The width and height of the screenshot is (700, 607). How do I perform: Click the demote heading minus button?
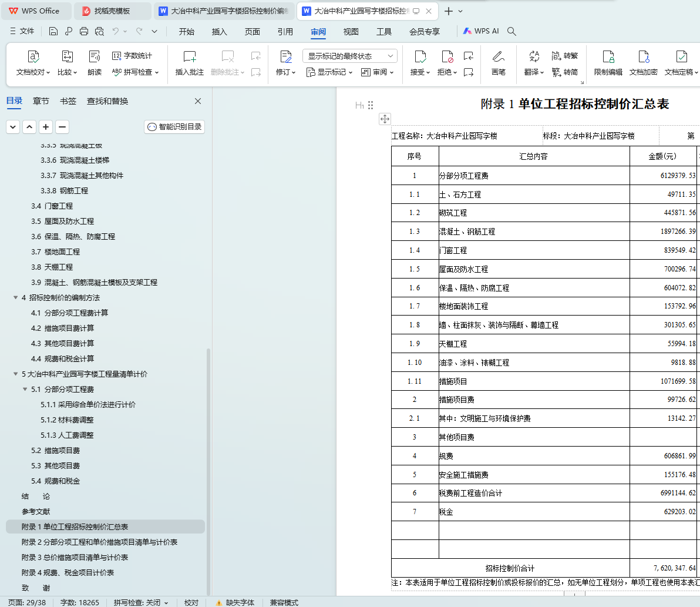click(x=62, y=127)
